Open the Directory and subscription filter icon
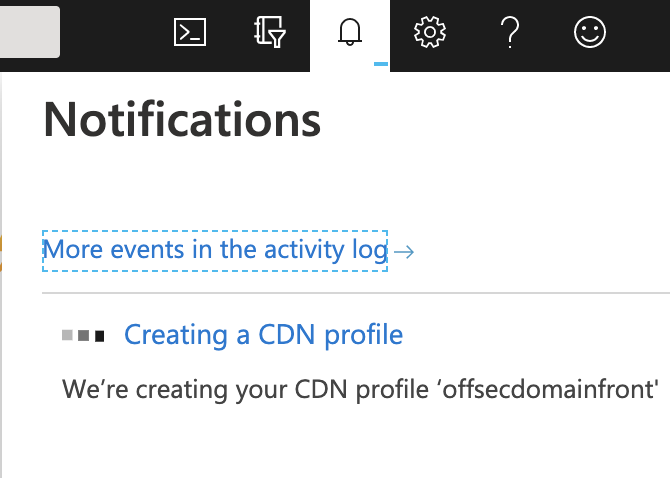Viewport: 670px width, 478px height. (x=270, y=32)
